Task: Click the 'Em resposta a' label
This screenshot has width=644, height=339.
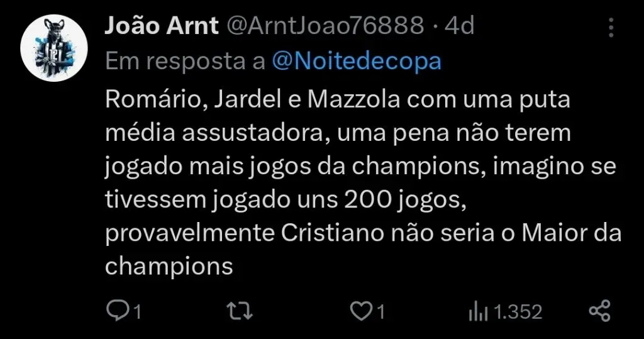Action: click(x=185, y=61)
